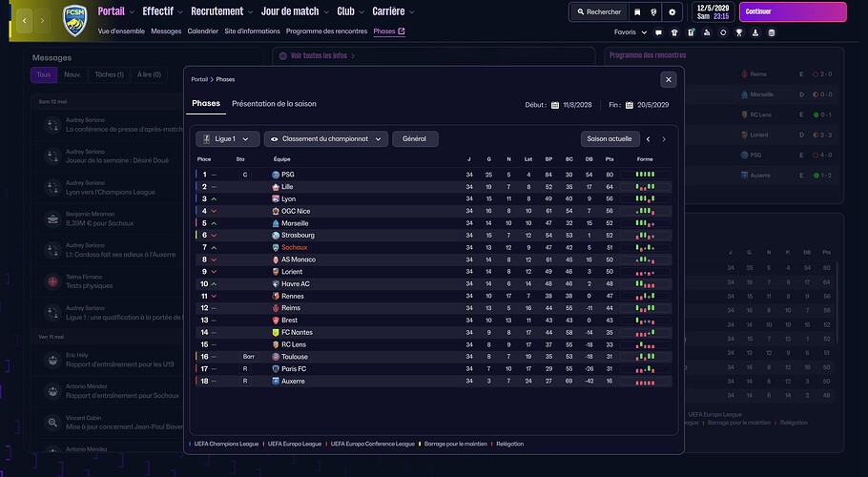Click the Saison actuelle button
The width and height of the screenshot is (868, 477).
(x=610, y=139)
